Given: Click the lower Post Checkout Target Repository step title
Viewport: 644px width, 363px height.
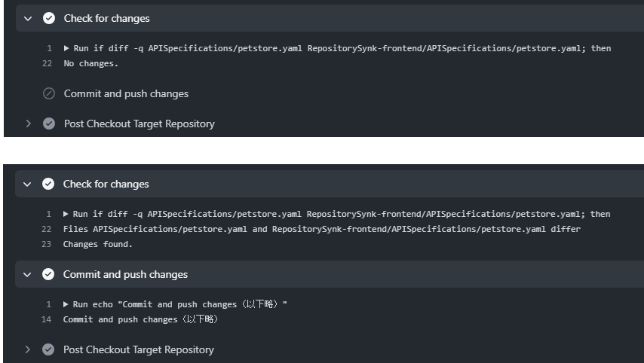Looking at the screenshot, I should click(139, 349).
